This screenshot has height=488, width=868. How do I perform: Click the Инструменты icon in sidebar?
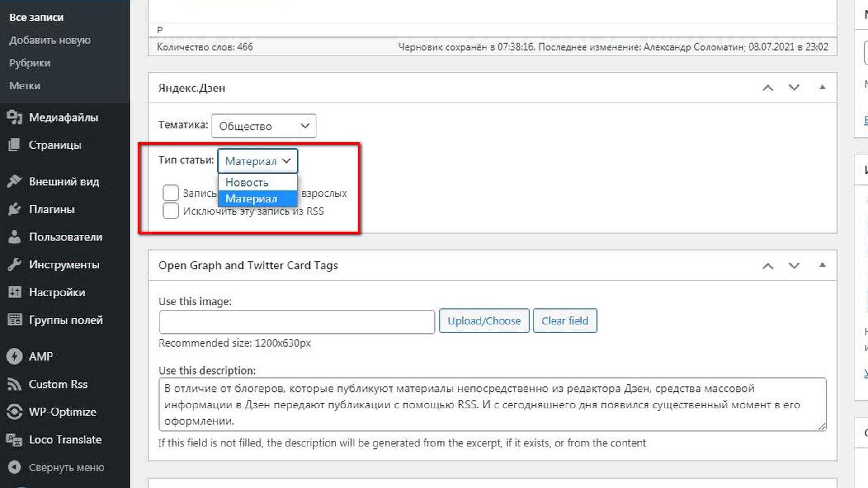[16, 264]
